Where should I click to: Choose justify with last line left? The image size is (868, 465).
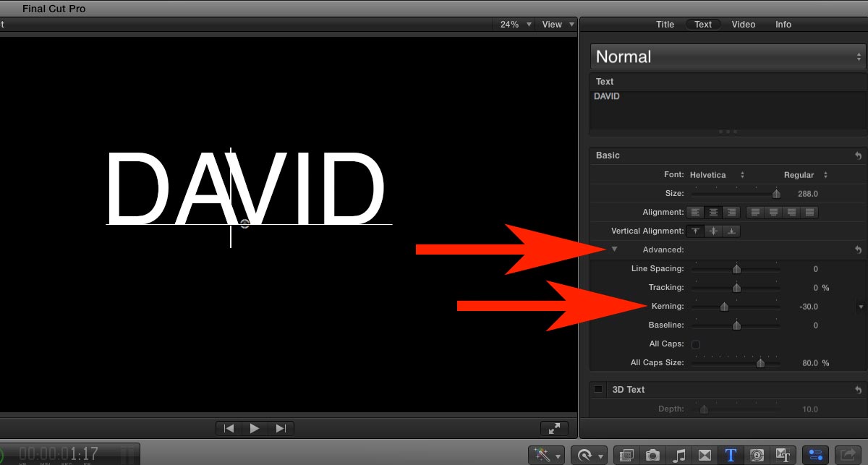click(x=756, y=213)
